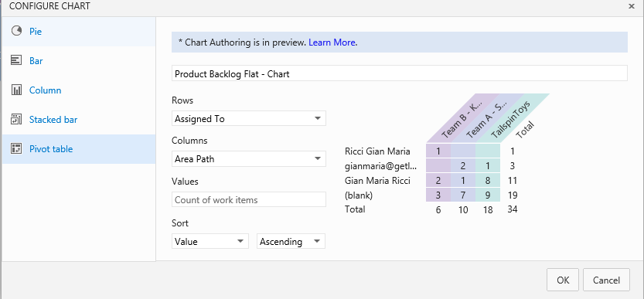Switch to the Stacked bar type

point(53,120)
